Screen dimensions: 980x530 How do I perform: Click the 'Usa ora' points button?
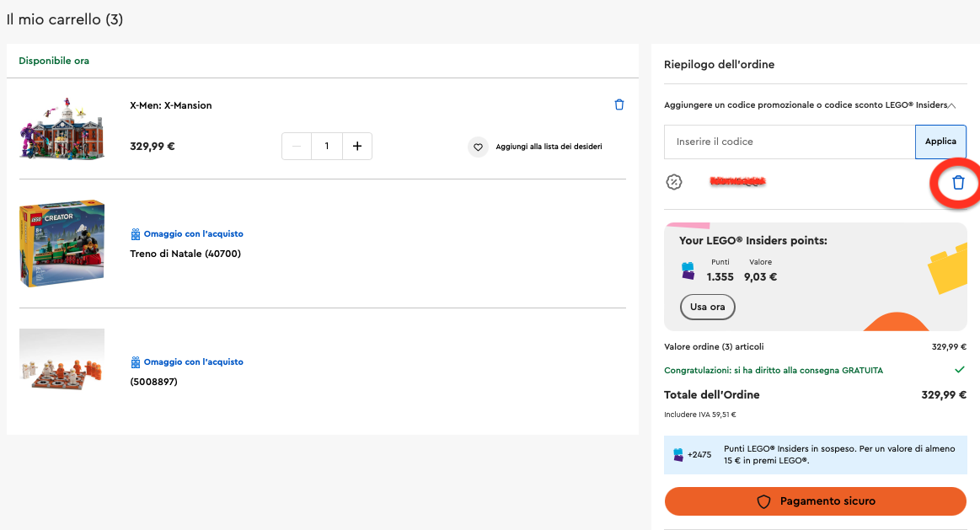708,307
